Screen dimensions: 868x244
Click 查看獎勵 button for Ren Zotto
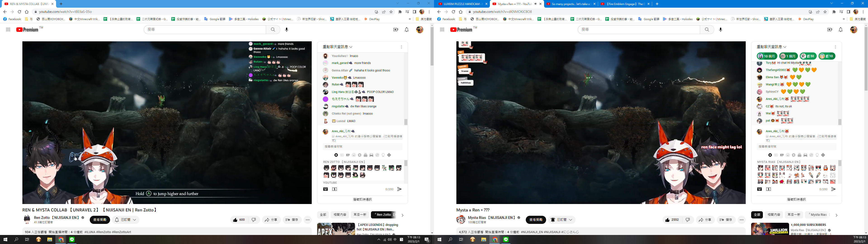[x=100, y=220]
